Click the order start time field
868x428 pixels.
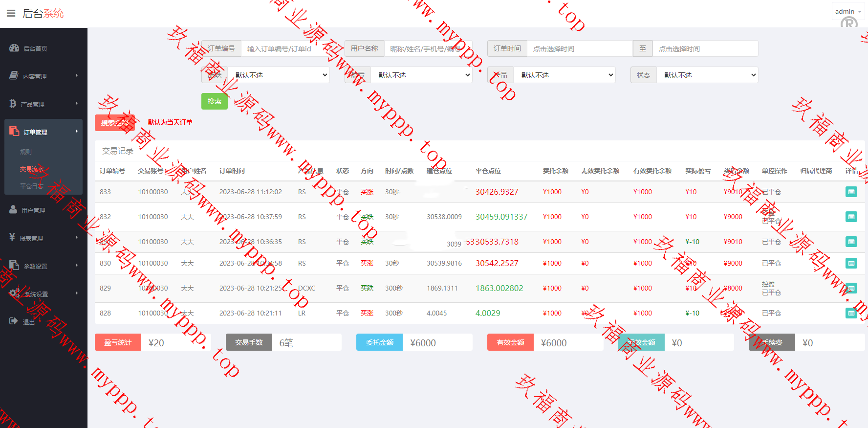point(579,48)
